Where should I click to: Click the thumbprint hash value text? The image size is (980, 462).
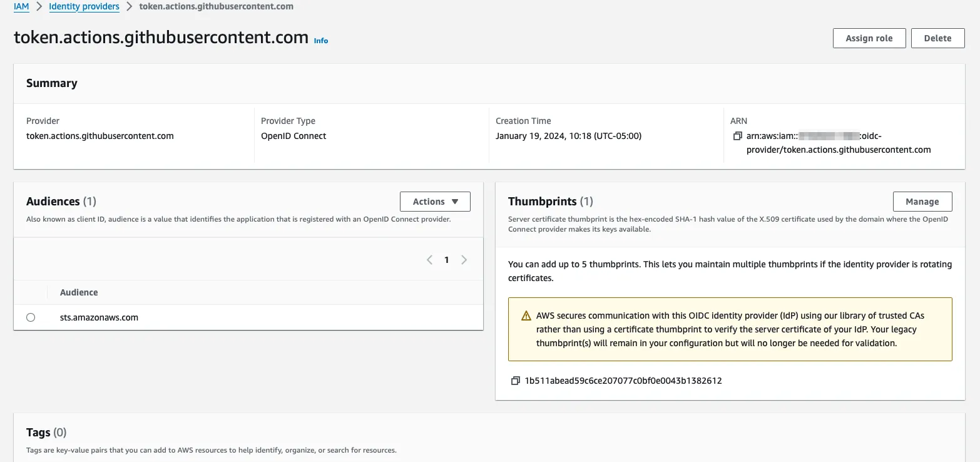(x=623, y=381)
